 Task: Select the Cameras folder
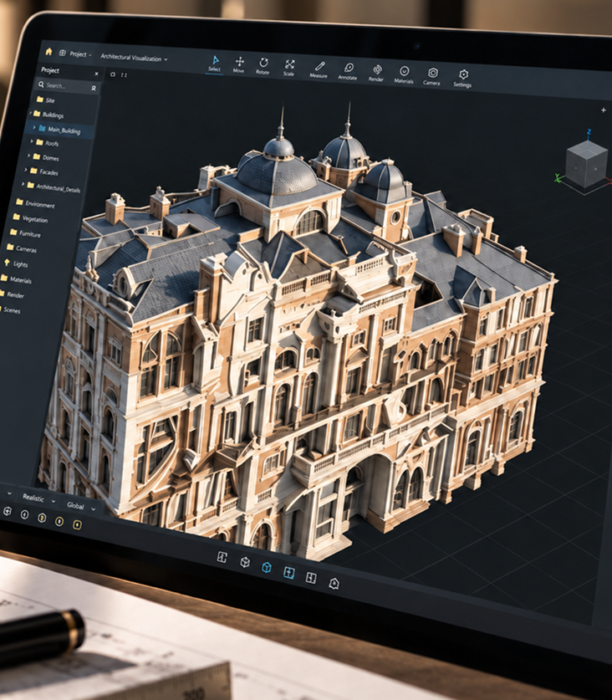[x=22, y=248]
